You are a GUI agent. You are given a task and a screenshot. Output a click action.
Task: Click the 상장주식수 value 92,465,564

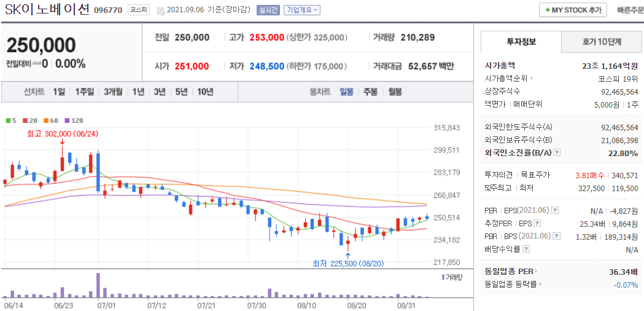coord(619,92)
